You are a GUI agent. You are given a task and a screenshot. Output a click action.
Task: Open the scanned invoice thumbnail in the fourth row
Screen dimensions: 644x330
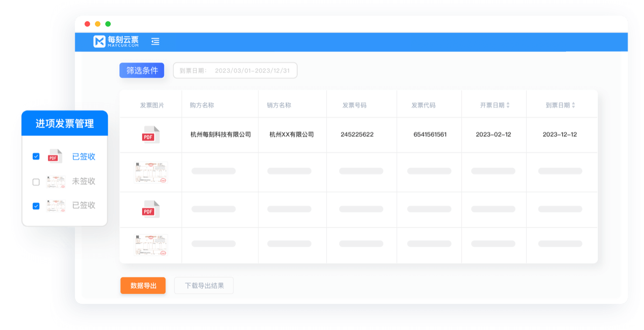point(151,245)
